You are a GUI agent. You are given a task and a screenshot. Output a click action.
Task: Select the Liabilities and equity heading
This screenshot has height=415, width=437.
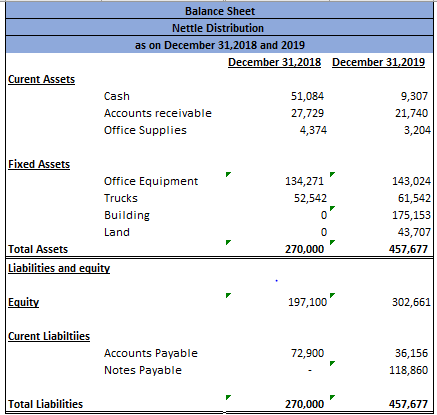(59, 268)
